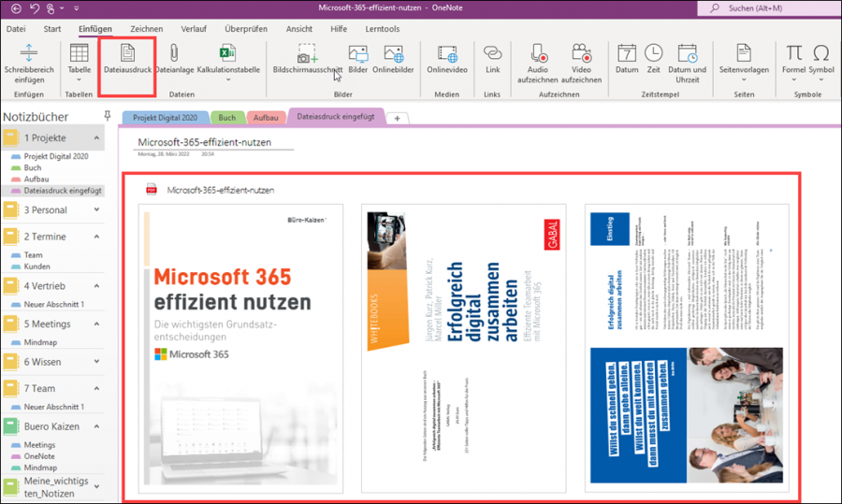Image resolution: width=842 pixels, height=504 pixels.
Task: Select the Erfolgreich digital zusammen arbeiten printout
Action: point(463,349)
